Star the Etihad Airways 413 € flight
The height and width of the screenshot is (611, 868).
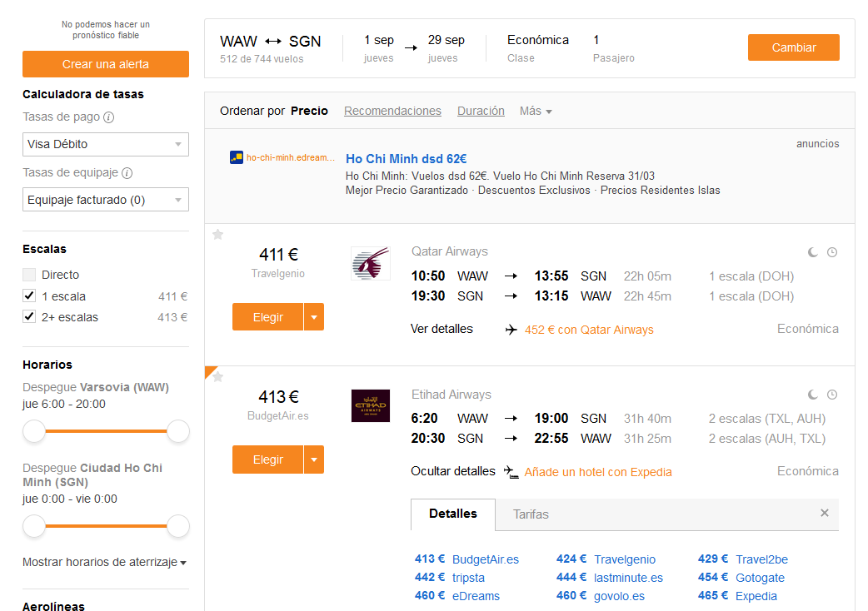click(218, 377)
